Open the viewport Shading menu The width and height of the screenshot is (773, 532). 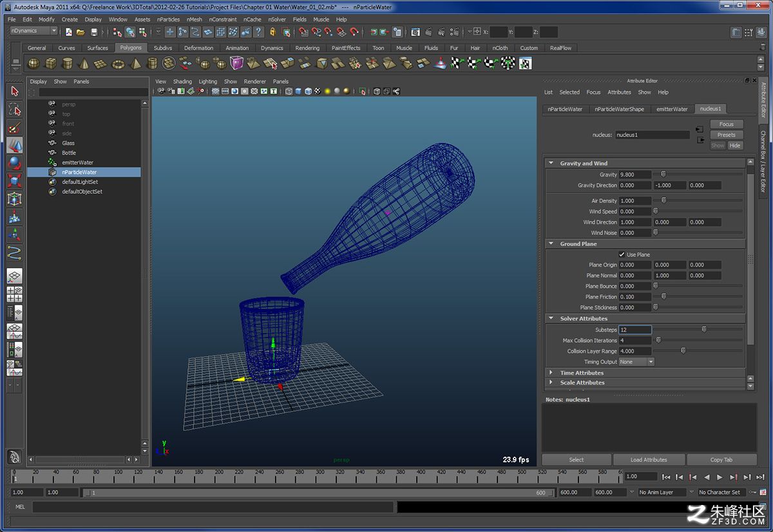tap(182, 82)
